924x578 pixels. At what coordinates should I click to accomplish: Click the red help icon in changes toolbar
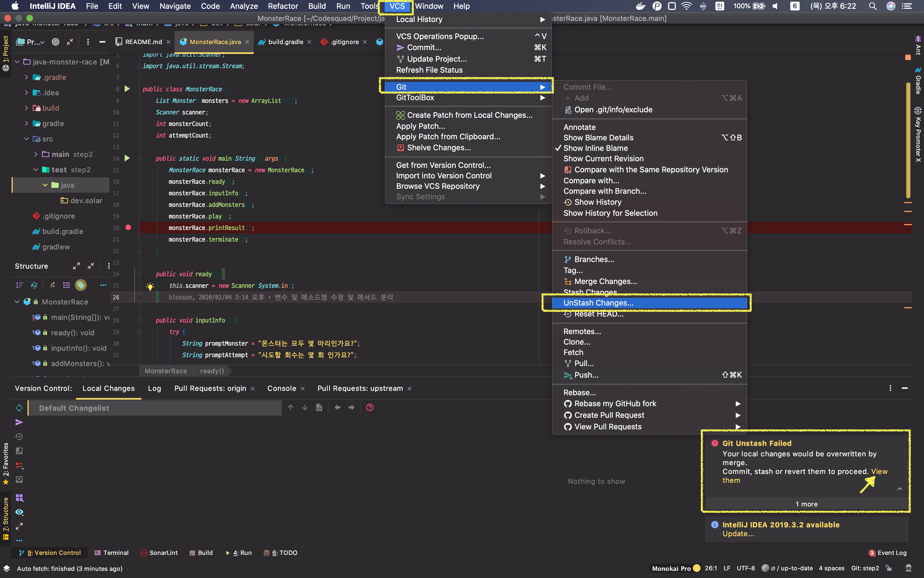(370, 408)
